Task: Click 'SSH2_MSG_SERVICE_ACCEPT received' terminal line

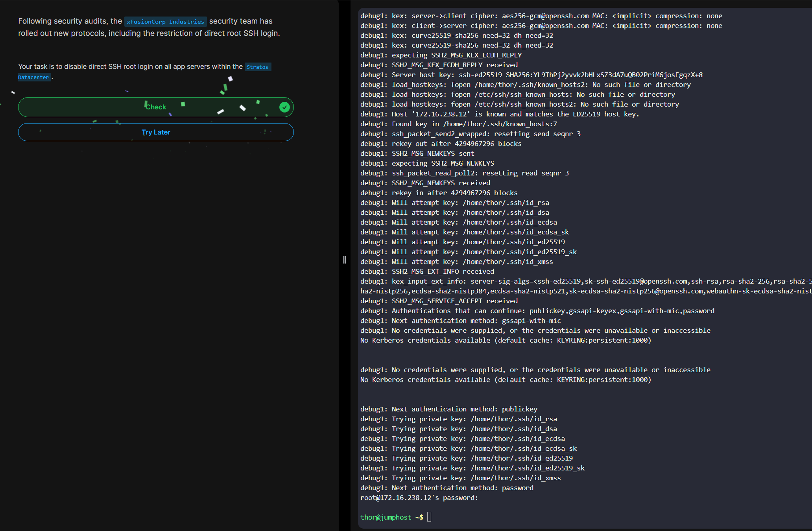Action: point(439,301)
